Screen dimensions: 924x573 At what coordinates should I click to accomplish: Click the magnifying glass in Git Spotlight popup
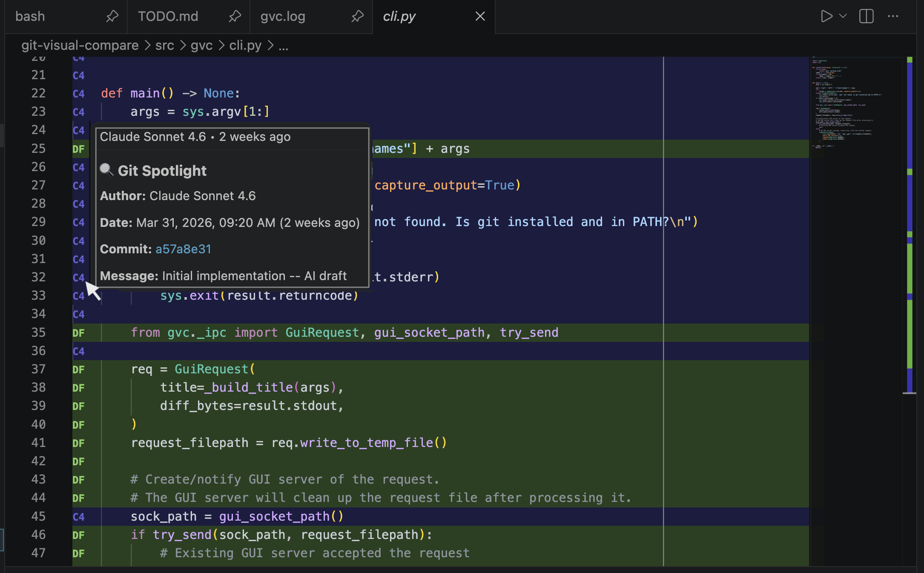pos(106,170)
